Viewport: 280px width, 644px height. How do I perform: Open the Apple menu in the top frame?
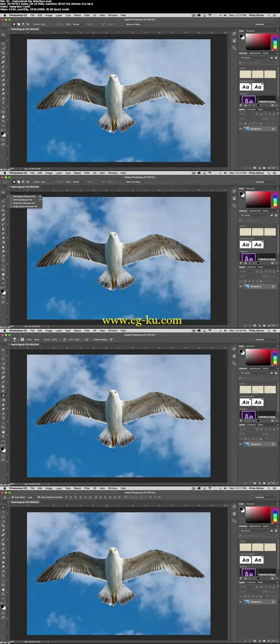click(x=4, y=15)
